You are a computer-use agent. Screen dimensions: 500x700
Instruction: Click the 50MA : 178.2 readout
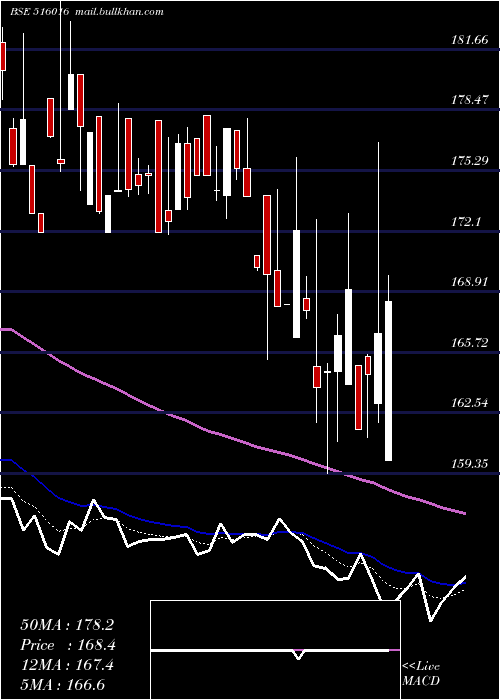click(67, 625)
